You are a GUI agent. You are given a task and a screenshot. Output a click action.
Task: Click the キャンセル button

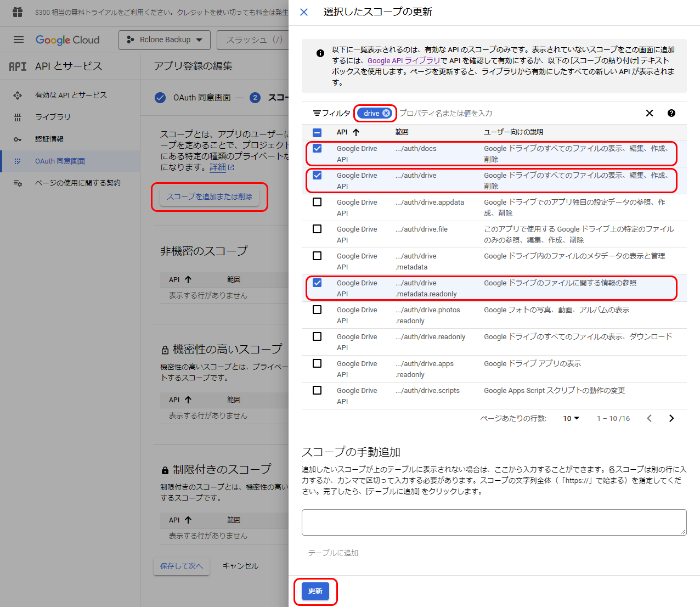240,566
